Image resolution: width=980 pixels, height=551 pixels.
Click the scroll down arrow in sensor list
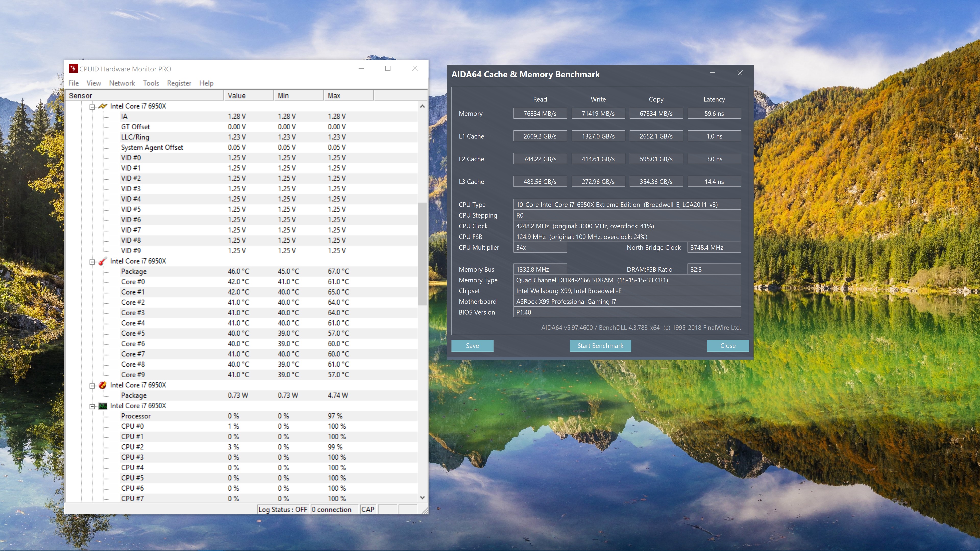[422, 497]
